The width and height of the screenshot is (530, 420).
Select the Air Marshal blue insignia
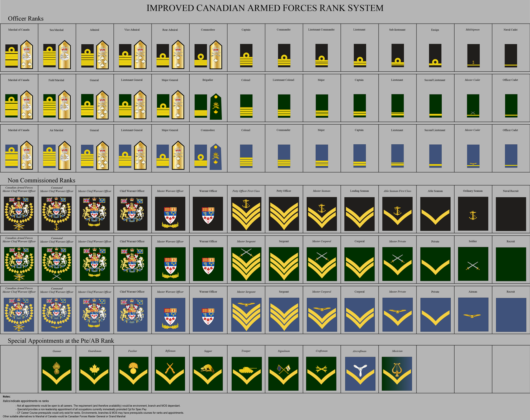click(57, 155)
